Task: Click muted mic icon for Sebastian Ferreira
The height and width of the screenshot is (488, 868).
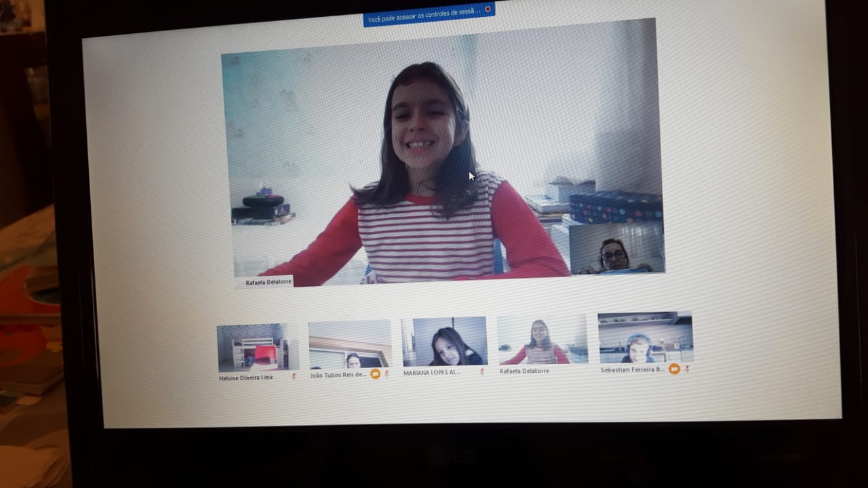Action: coord(687,369)
